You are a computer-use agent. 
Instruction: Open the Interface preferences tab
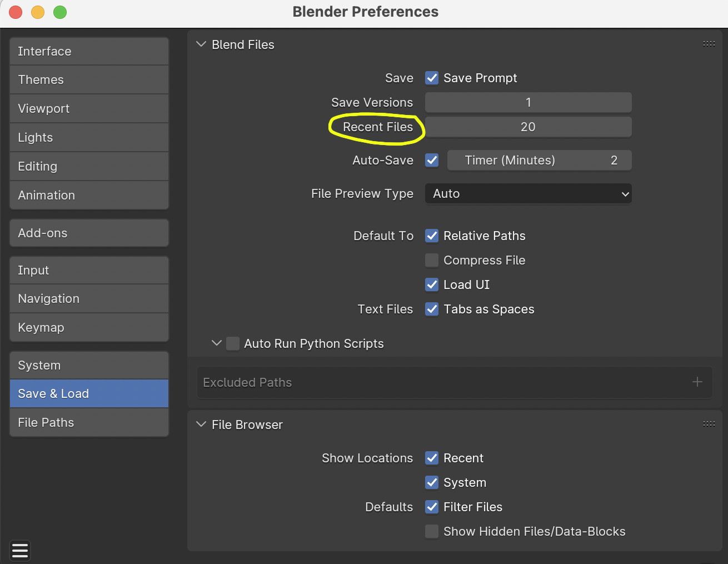tap(89, 51)
